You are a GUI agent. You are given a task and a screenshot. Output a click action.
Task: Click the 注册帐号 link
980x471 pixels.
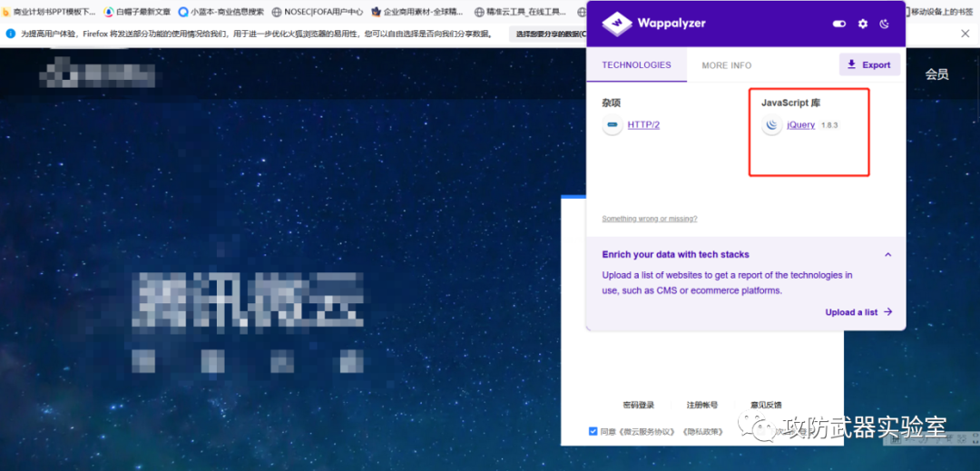[701, 406]
